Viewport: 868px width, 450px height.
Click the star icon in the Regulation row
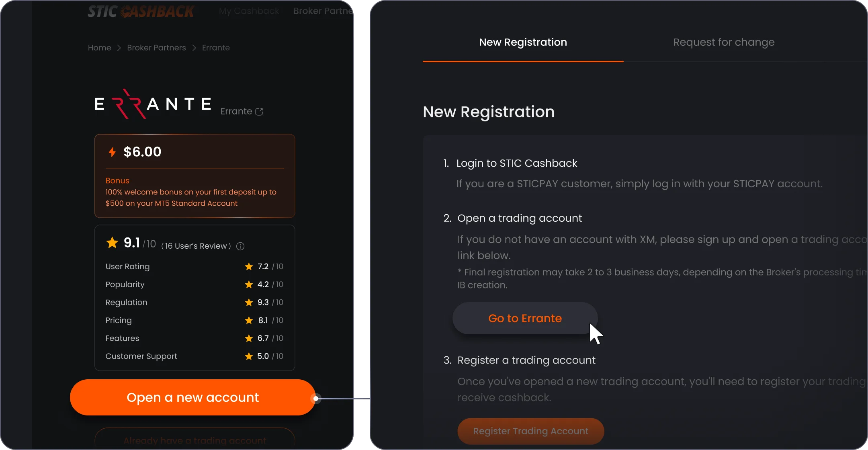click(249, 302)
